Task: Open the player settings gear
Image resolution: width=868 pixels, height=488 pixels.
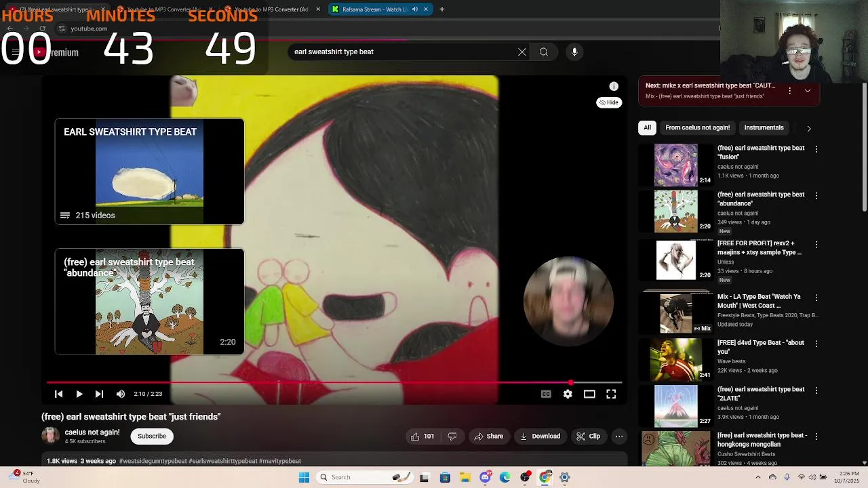Action: coord(568,394)
